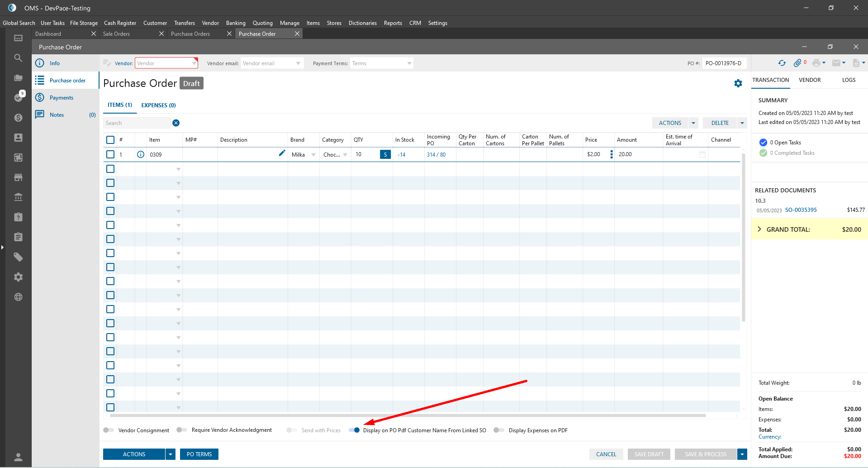Expand the SAVE & PROCESS dropdown arrow
The height and width of the screenshot is (468, 868).
pos(742,454)
